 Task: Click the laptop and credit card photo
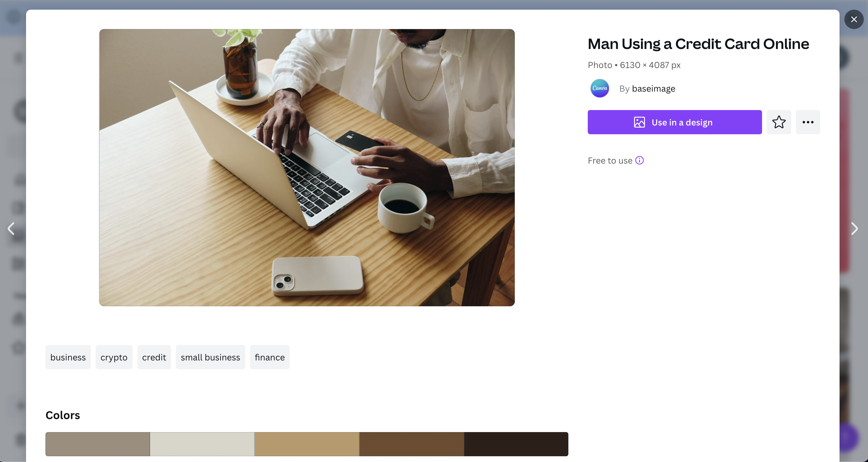[307, 168]
